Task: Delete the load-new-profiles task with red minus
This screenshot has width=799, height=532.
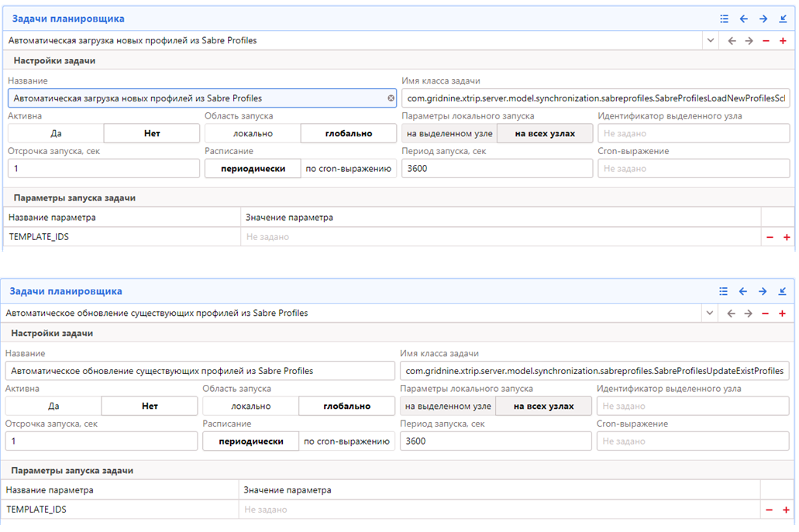Action: (766, 41)
